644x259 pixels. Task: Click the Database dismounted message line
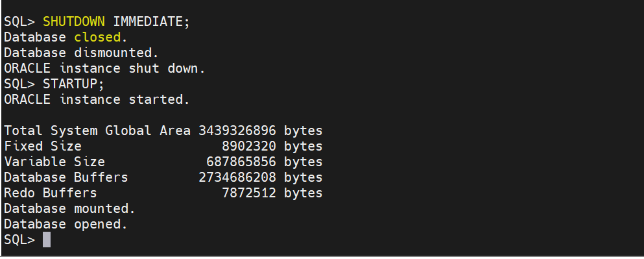click(x=81, y=53)
